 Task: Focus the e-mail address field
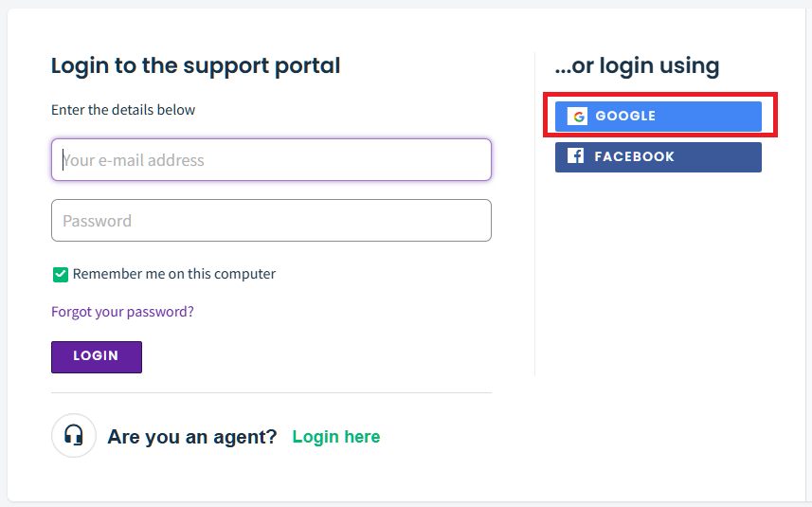271,160
